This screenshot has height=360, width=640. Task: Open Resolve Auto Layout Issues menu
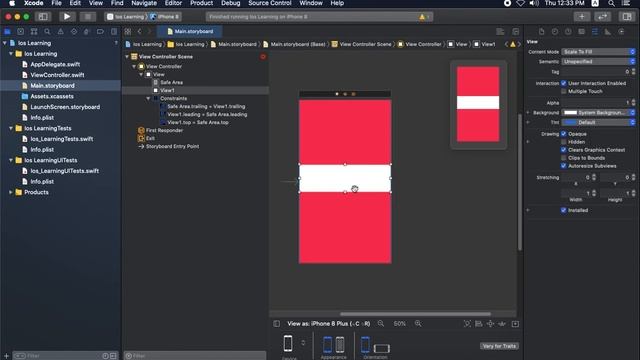coord(502,324)
